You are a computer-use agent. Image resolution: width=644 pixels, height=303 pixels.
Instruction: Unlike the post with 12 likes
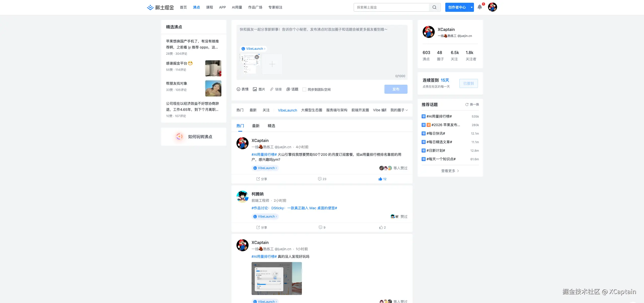coord(382,179)
